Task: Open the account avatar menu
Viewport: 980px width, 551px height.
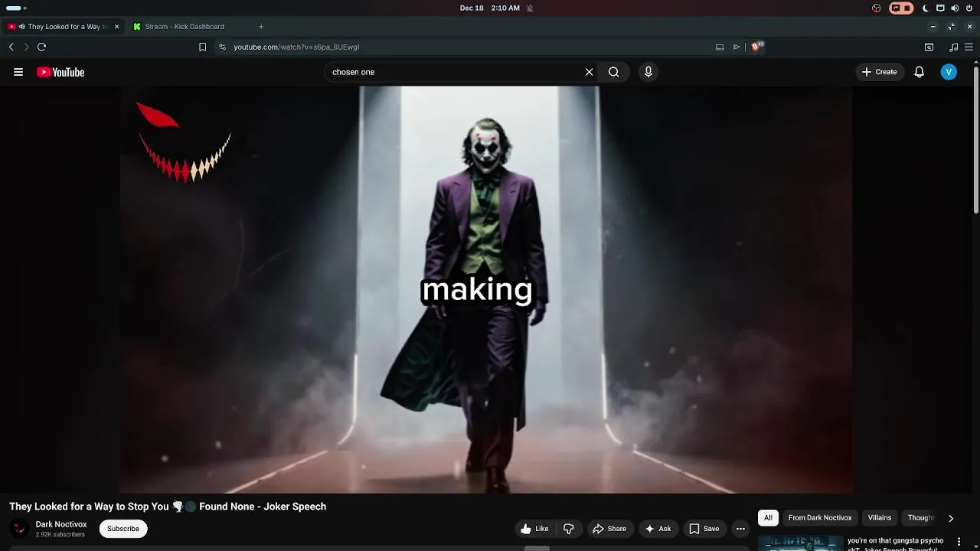Action: [x=949, y=72]
